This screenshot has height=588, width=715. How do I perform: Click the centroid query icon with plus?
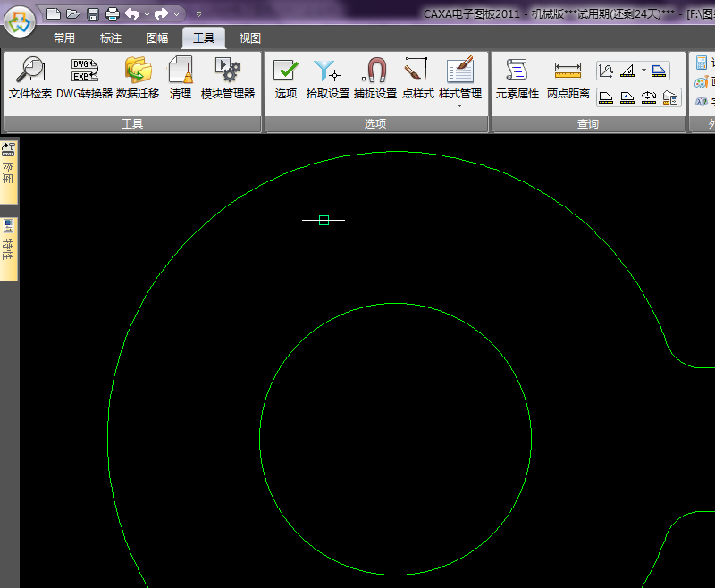pos(628,97)
